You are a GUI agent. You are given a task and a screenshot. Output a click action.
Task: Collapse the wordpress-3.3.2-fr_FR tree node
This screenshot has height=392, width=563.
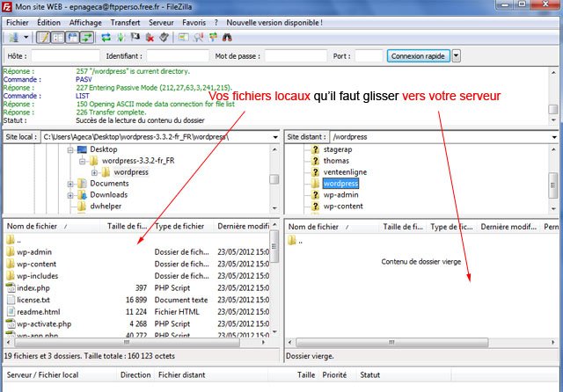82,162
